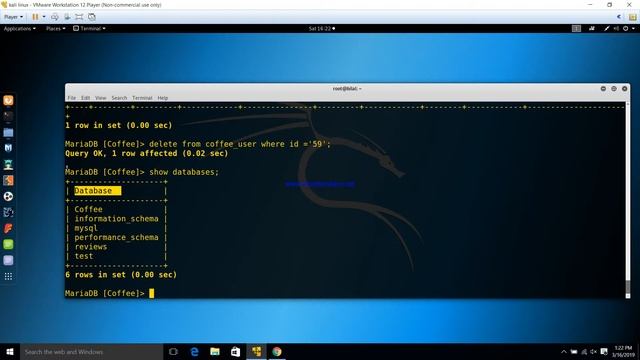
Task: Click the VMware collapse arrow at toolbar right
Action: coord(619,17)
